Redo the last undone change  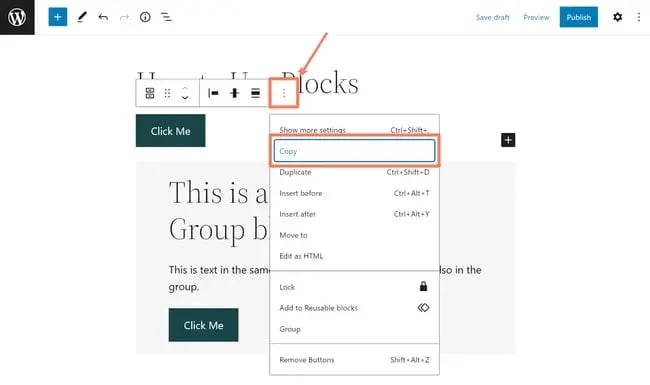pyautogui.click(x=124, y=17)
